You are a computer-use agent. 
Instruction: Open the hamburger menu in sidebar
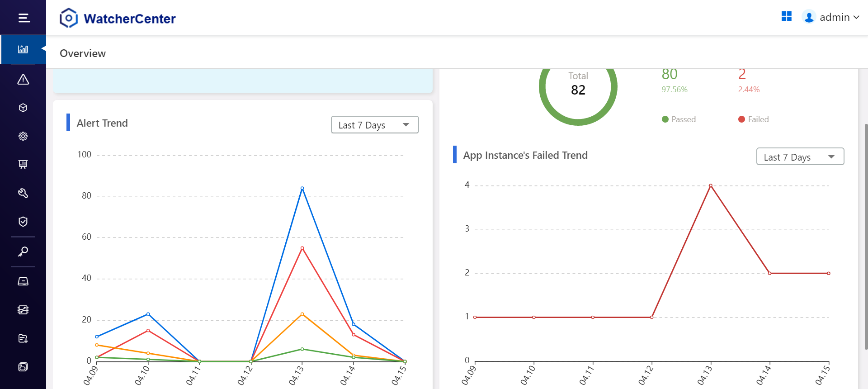click(x=24, y=18)
